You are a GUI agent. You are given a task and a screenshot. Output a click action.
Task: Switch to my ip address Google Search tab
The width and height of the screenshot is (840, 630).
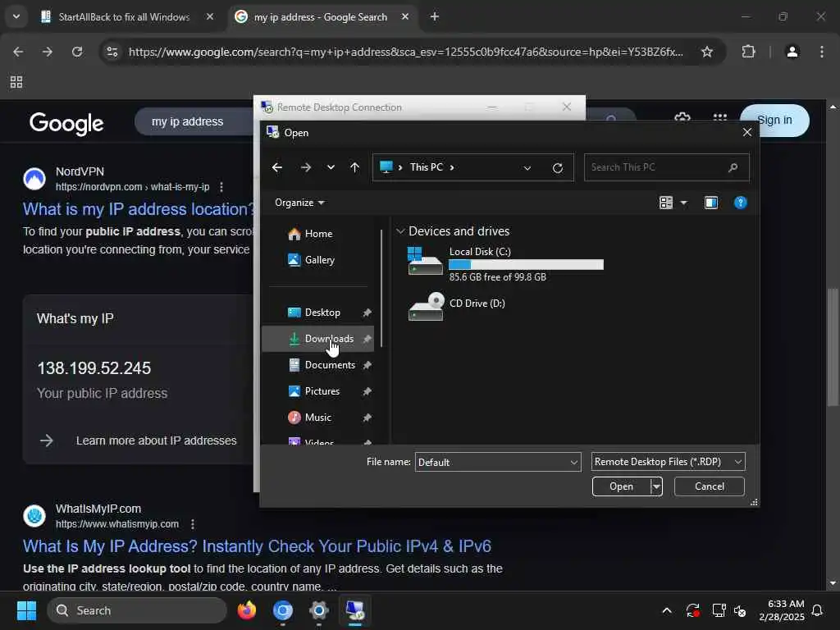(x=321, y=17)
